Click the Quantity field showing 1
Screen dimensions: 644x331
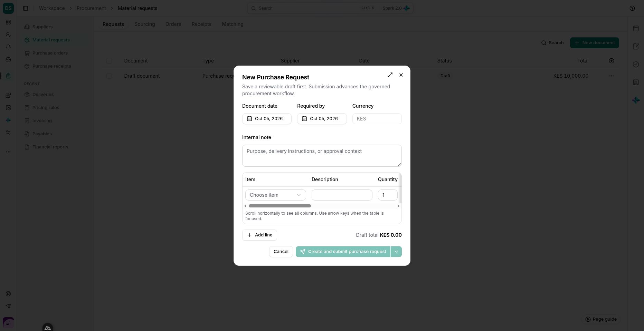[x=388, y=195]
